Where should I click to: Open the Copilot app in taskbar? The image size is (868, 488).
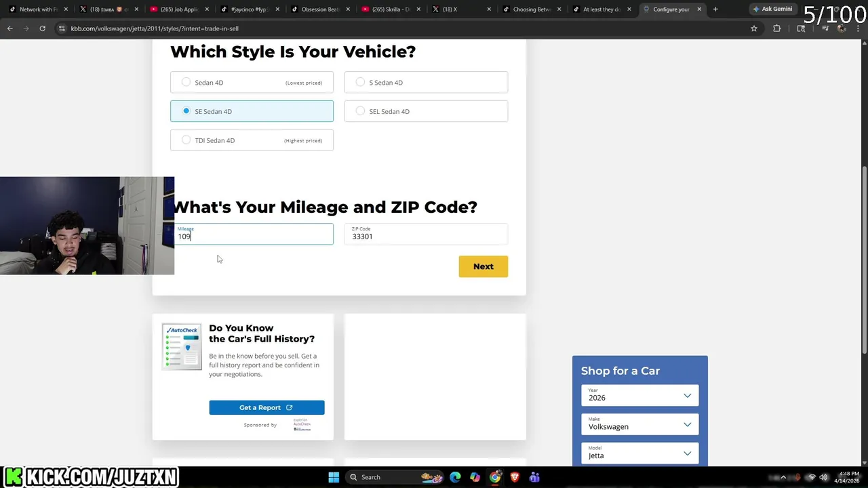(x=475, y=477)
